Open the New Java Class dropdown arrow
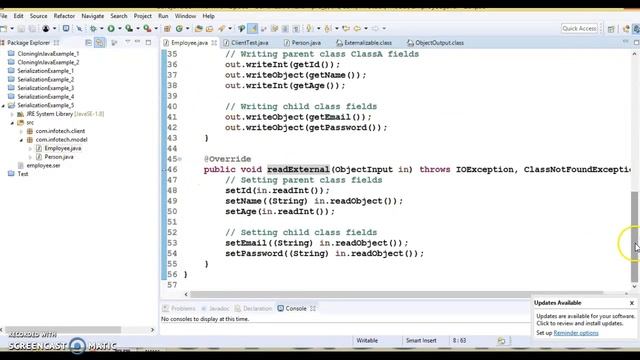640x360 pixels. (187, 29)
